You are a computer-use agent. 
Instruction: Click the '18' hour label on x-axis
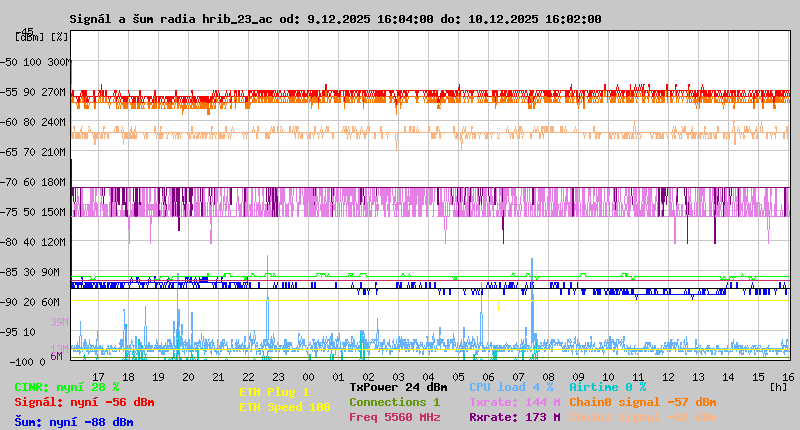coord(129,377)
